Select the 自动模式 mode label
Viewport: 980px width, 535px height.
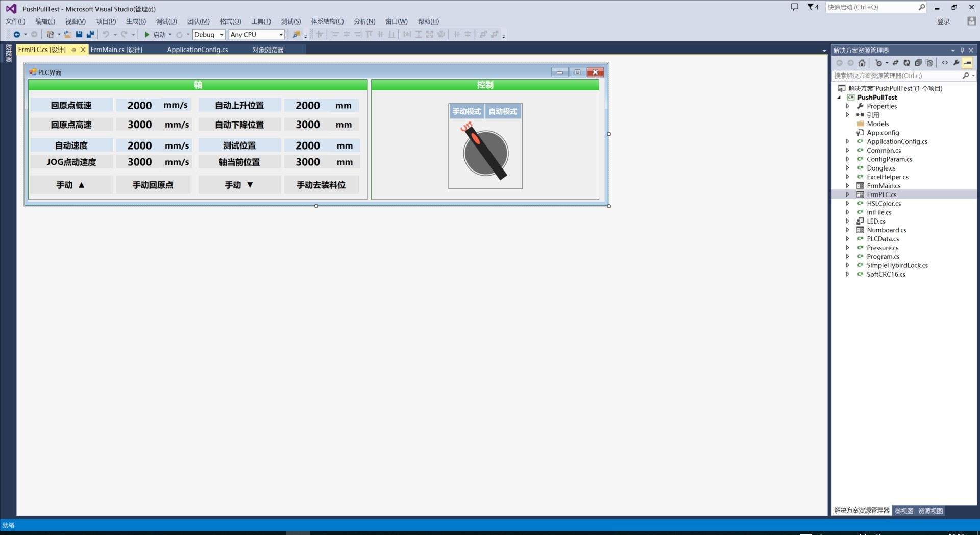(503, 112)
